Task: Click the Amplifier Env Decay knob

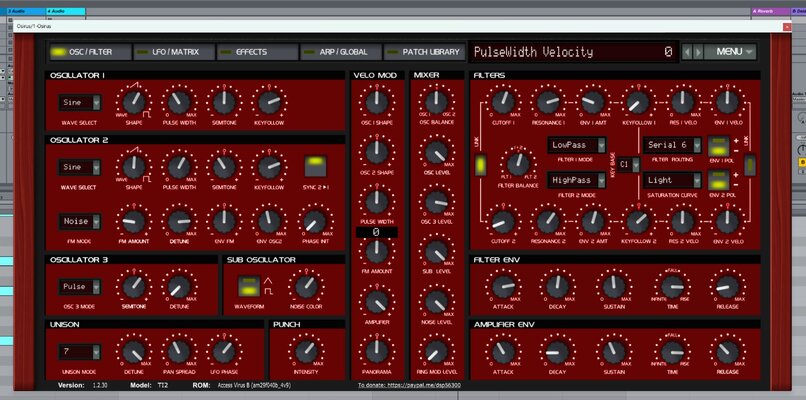Action: [x=558, y=352]
